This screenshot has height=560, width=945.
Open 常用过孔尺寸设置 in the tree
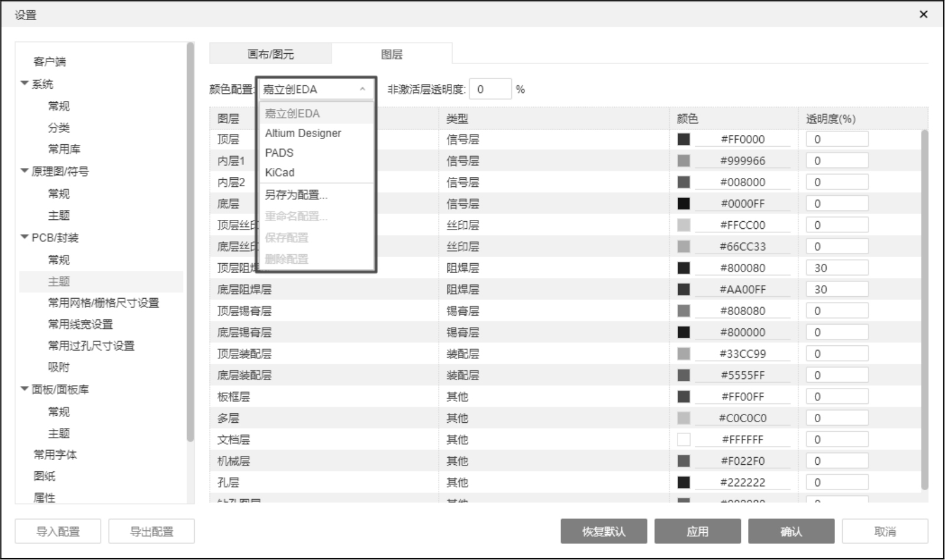(x=91, y=345)
